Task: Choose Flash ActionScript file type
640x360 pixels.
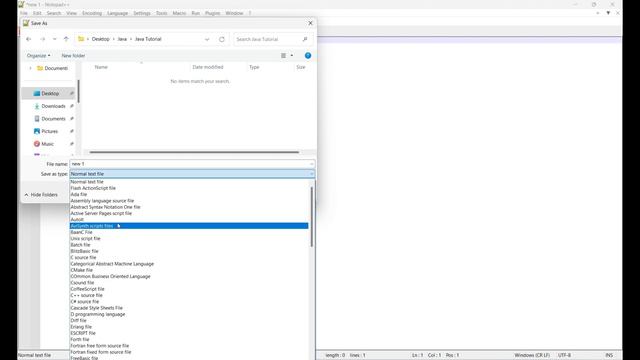Action: click(189, 188)
